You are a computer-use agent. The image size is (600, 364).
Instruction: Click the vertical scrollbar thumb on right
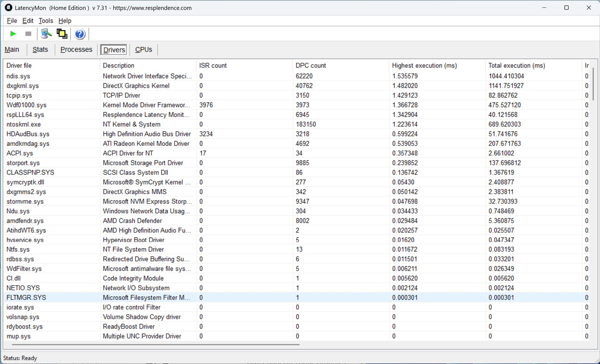pos(593,84)
